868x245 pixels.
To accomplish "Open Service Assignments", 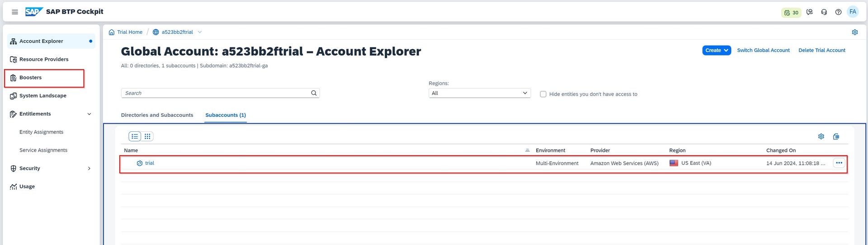I will coord(43,150).
